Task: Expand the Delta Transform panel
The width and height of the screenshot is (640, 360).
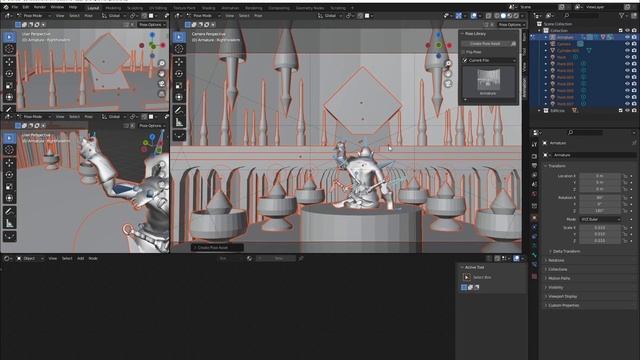Action: click(x=567, y=251)
